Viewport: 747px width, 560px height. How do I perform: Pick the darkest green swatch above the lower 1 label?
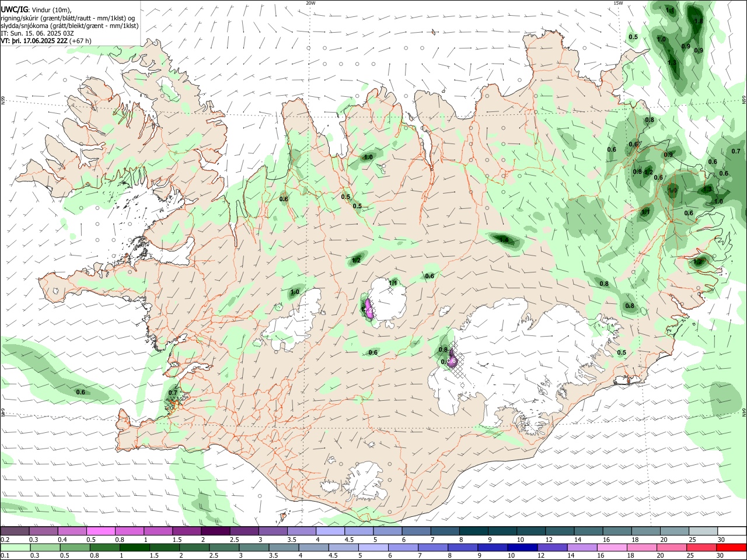(x=135, y=547)
